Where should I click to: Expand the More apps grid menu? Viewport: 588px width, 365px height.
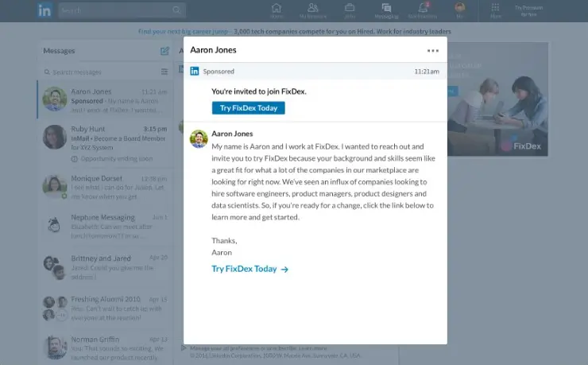[x=497, y=10]
